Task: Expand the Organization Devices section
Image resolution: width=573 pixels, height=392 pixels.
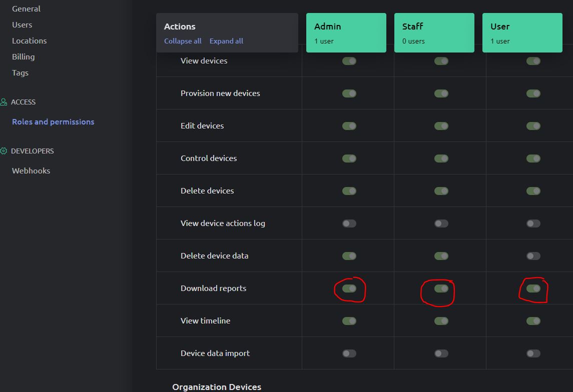Action: pos(217,386)
